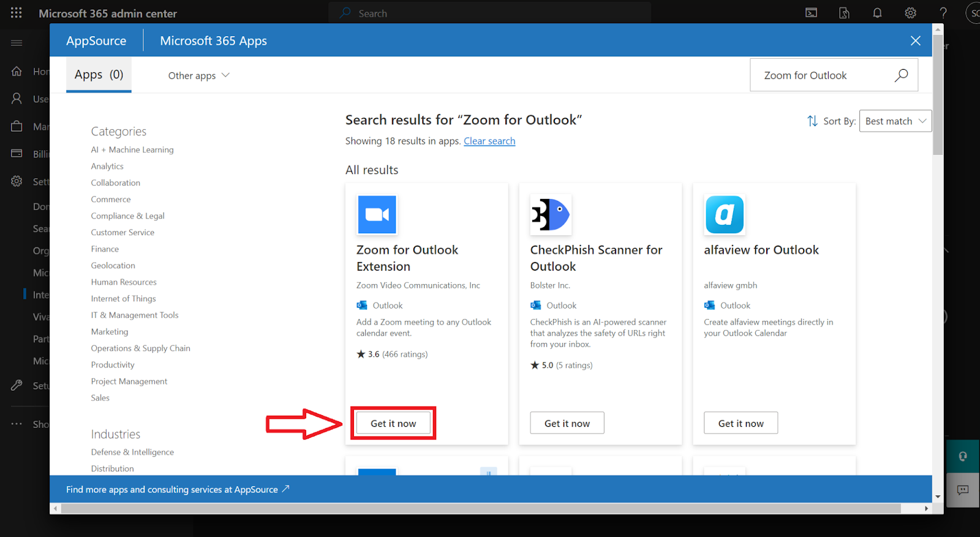Filter by Marketing category

coord(110,331)
